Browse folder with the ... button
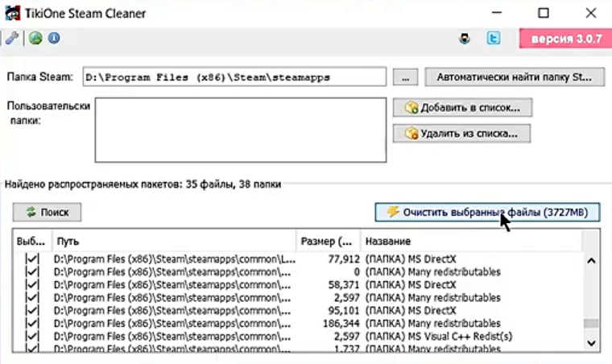This screenshot has height=364, width=612. click(x=406, y=77)
